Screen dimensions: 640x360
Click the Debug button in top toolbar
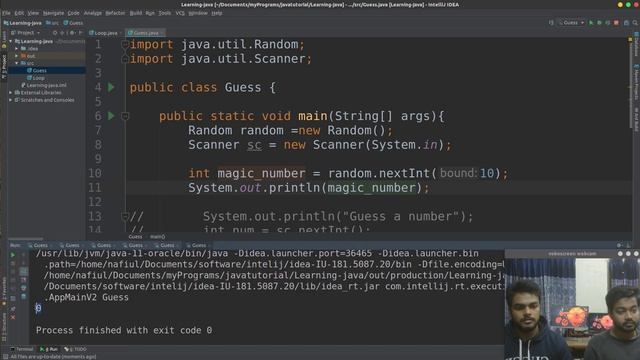pos(599,23)
